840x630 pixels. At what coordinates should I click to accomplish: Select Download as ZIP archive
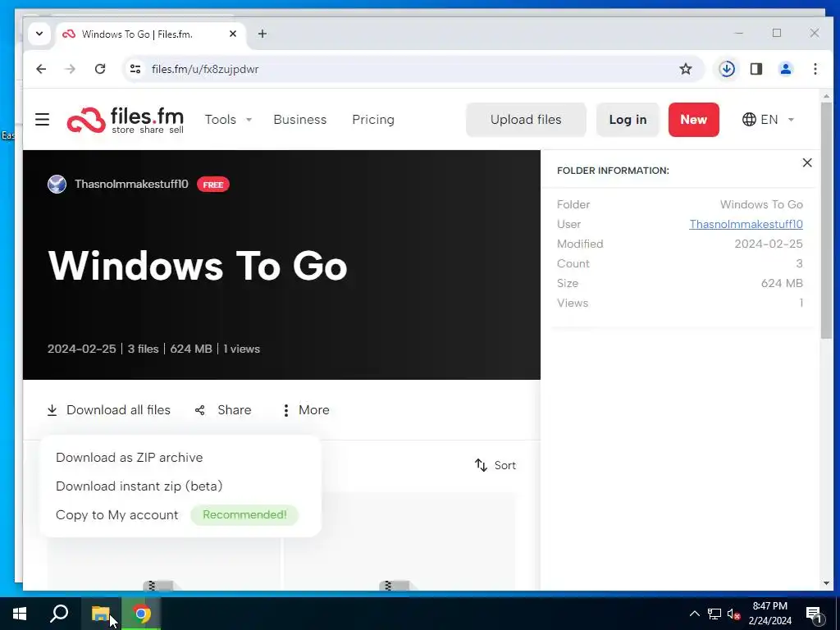130,458
